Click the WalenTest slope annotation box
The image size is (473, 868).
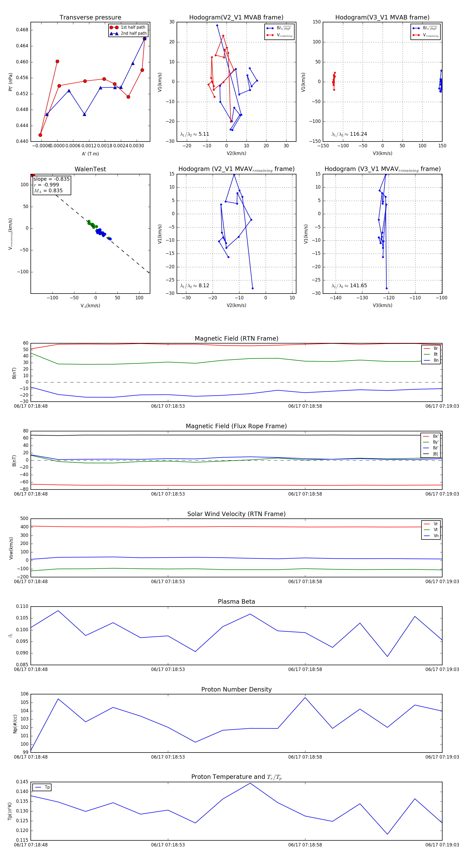(x=52, y=185)
